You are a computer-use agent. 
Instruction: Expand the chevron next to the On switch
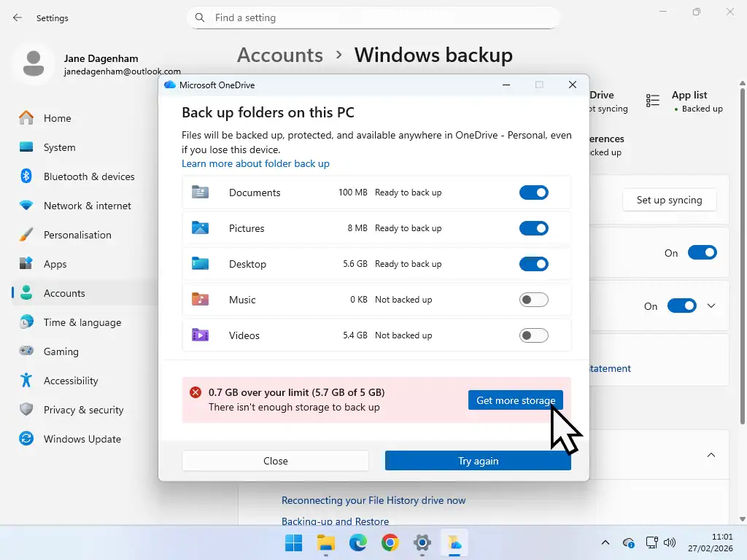tap(711, 306)
